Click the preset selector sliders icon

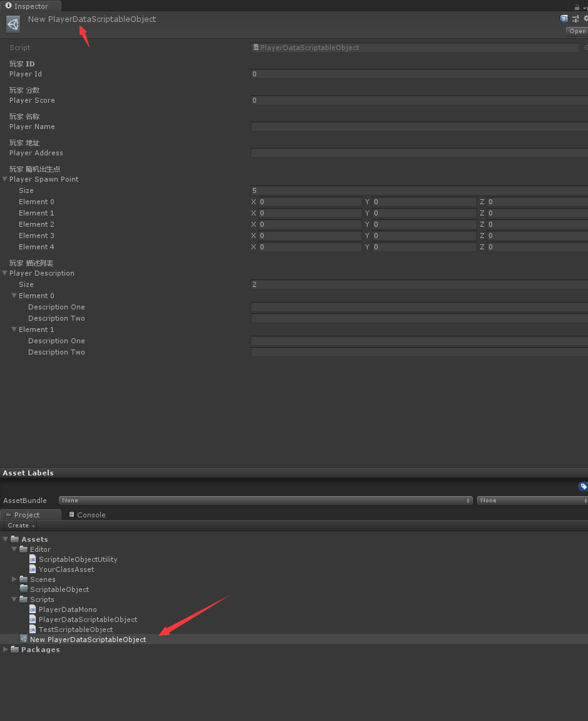575,19
